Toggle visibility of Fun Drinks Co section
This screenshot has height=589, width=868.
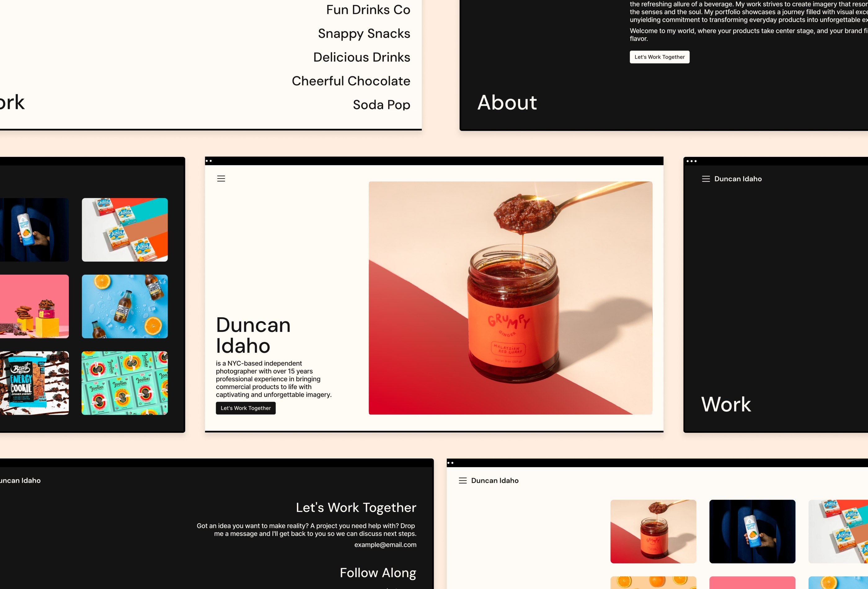pos(368,10)
